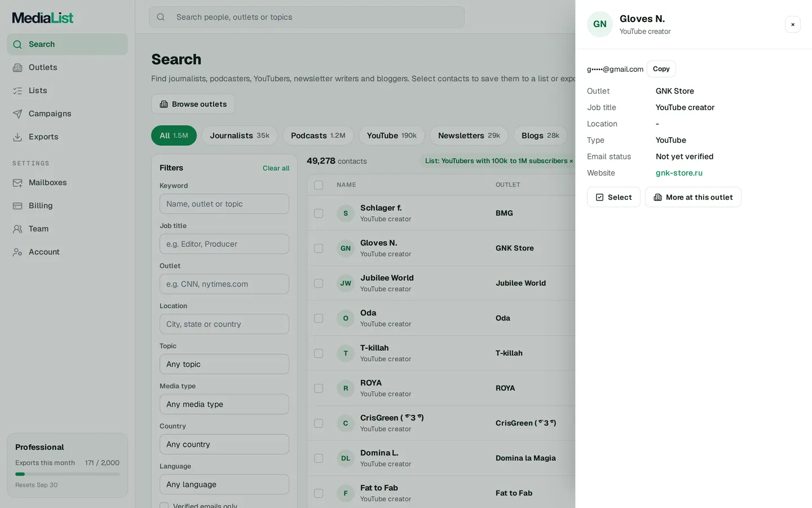Click the Location filter input
Image resolution: width=812 pixels, height=508 pixels.
[224, 324]
